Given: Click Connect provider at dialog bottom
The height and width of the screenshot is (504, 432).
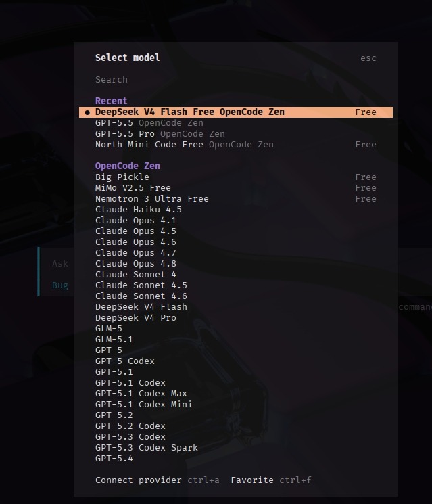Looking at the screenshot, I should pyautogui.click(x=138, y=480).
